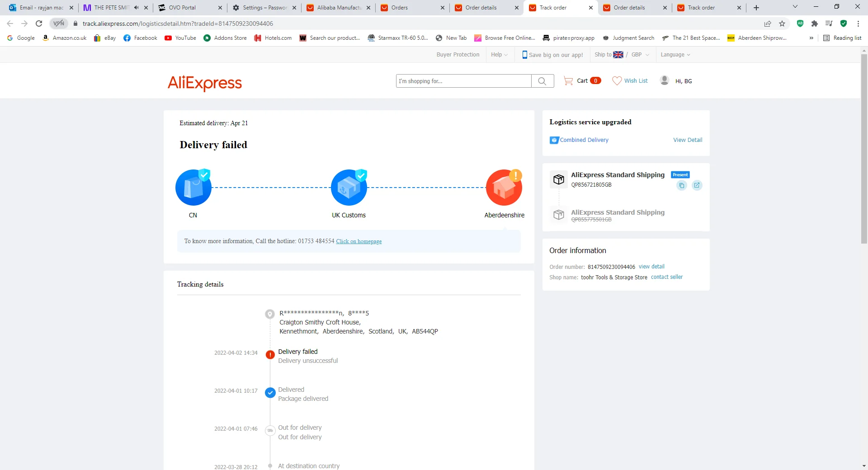868x470 pixels.
Task: Open the Hotels.com bookmark
Action: tap(273, 38)
